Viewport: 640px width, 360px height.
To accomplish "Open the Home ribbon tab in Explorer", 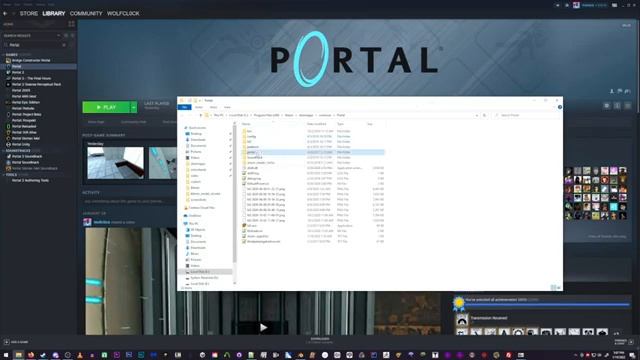I will pyautogui.click(x=199, y=107).
